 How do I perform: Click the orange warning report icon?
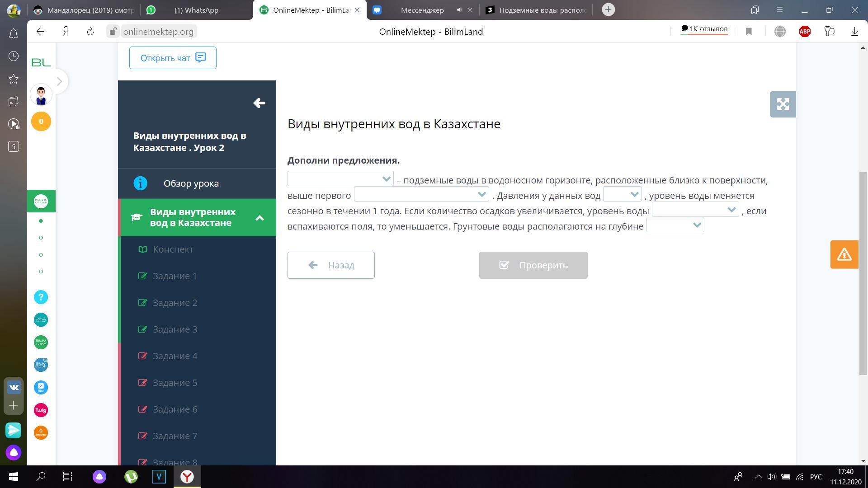(844, 254)
